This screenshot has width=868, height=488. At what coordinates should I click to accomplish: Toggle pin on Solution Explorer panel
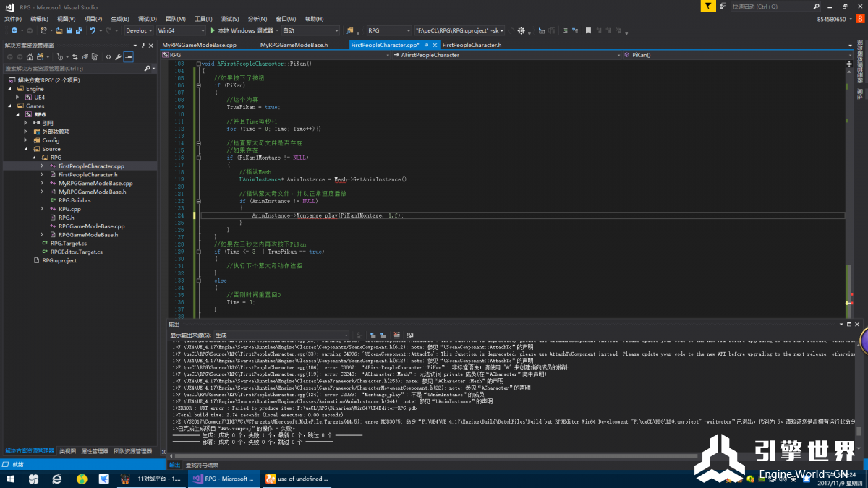(142, 45)
